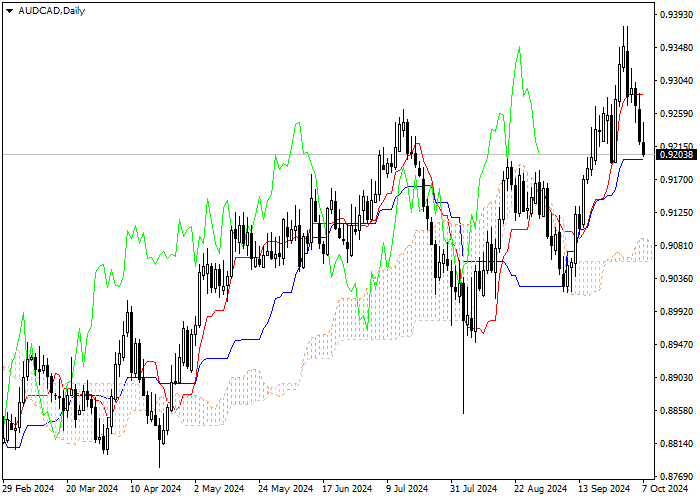The image size is (700, 500).
Task: Click the 22 Aug 2024 date label
Action: click(x=540, y=489)
